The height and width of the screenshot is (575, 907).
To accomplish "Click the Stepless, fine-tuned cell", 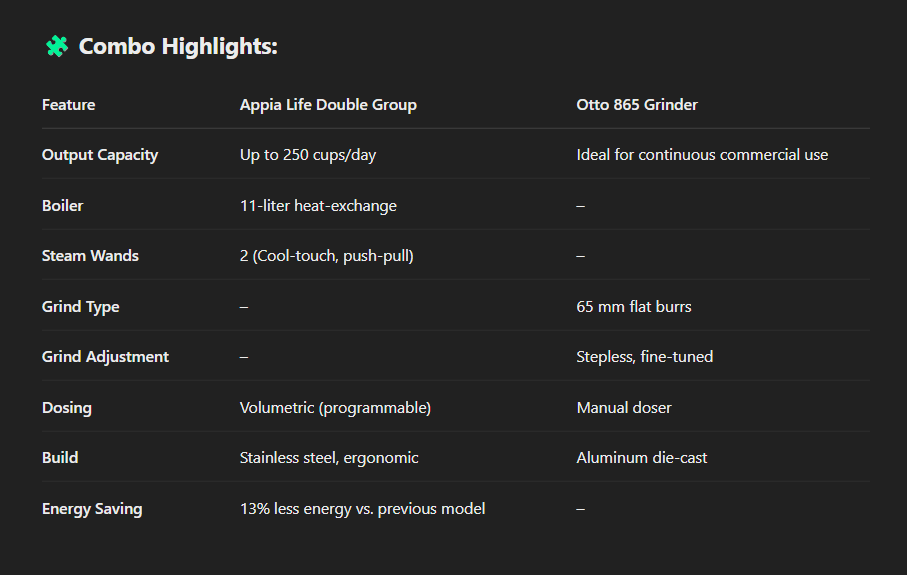I will tap(644, 357).
